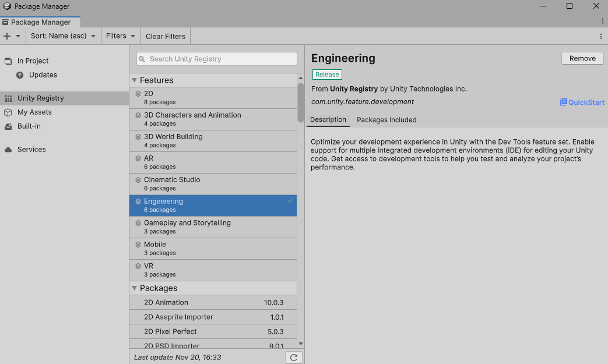Select Updates in the sidebar
Screen dimensions: 608x364
click(x=64, y=75)
